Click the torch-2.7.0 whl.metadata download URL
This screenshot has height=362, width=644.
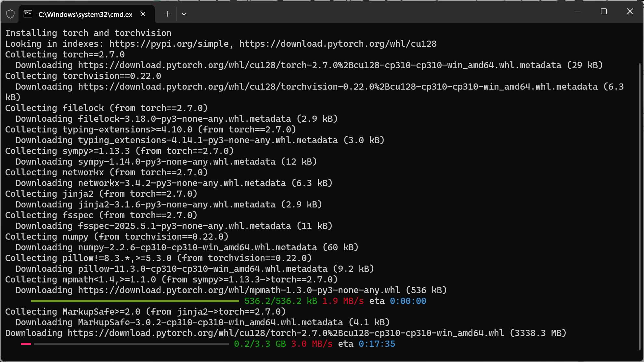[x=319, y=65]
